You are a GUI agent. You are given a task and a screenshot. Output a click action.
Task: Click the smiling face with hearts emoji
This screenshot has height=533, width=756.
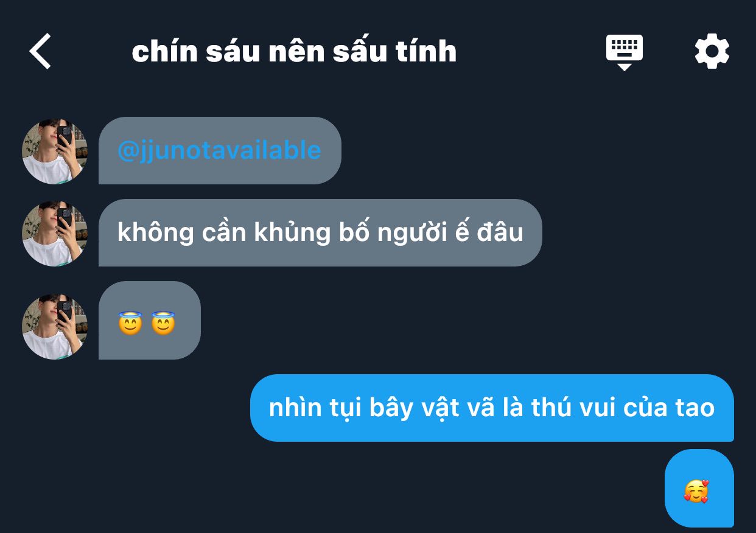[696, 491]
